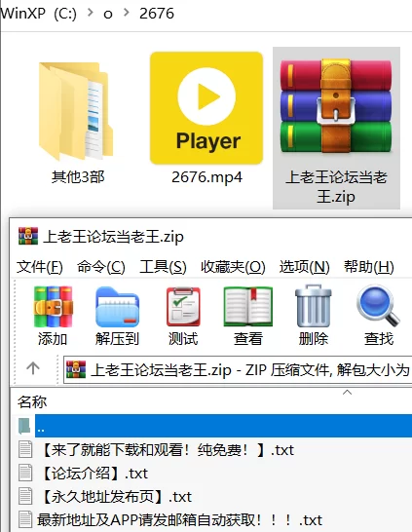Expand the chevron after the 'o' breadcrumb

pos(127,13)
